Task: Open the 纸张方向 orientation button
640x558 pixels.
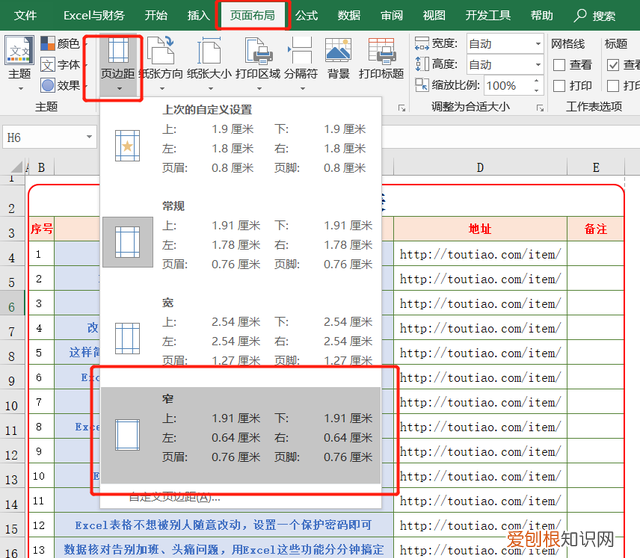Action: pos(161,64)
